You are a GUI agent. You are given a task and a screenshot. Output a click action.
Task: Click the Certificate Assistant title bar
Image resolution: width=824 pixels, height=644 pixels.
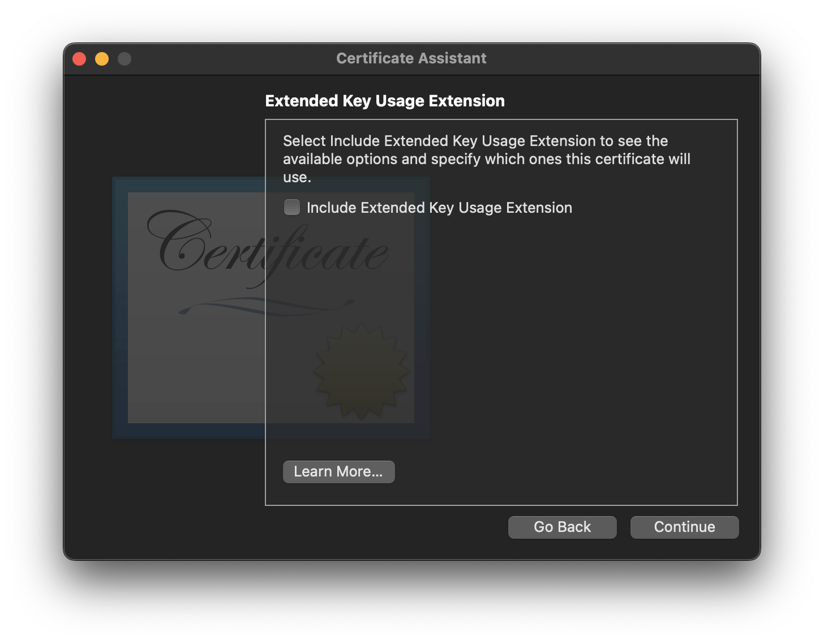tap(411, 58)
